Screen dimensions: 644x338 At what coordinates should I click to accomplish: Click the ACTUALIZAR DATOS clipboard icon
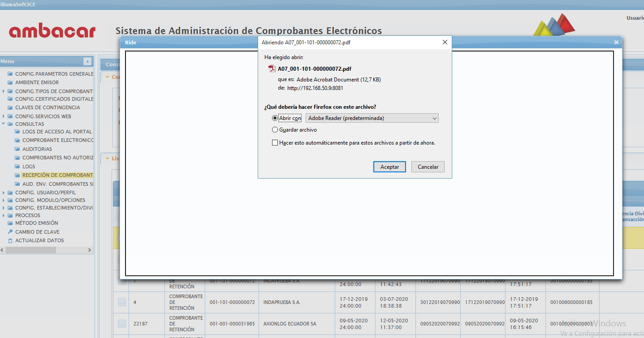point(10,240)
